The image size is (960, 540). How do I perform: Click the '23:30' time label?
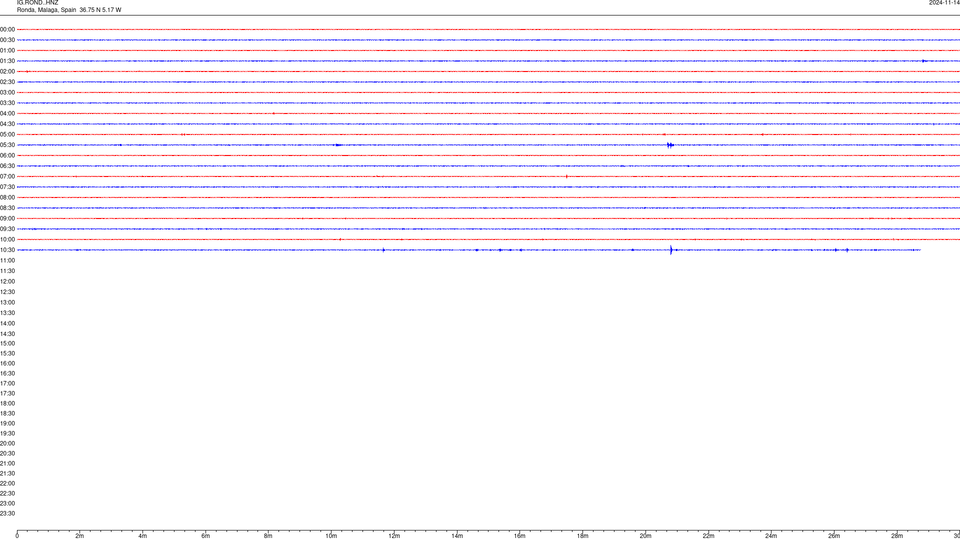point(7,514)
